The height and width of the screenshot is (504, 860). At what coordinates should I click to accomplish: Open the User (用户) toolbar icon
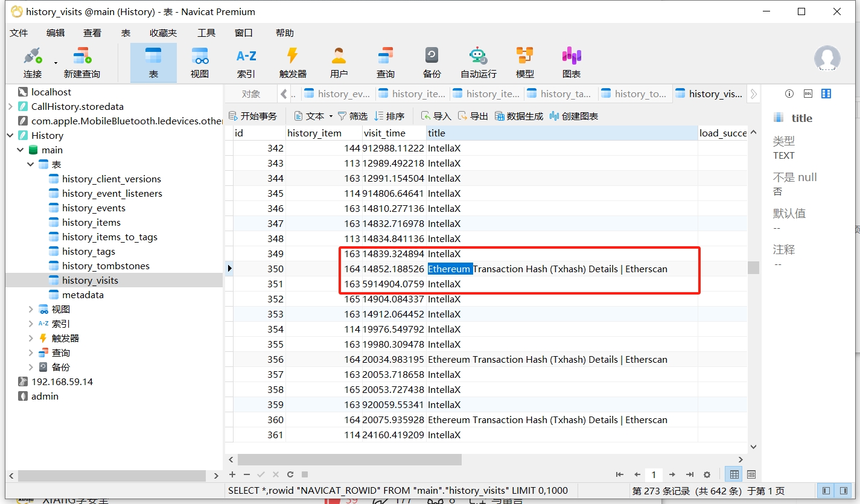click(x=339, y=63)
